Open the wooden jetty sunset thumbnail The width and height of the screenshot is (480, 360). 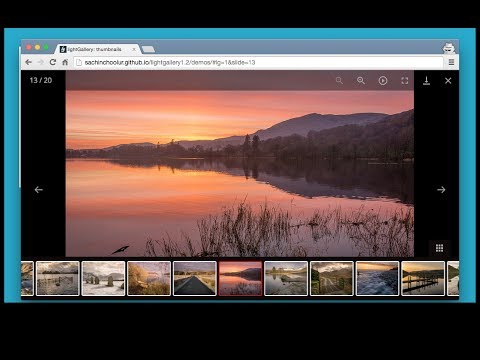pyautogui.click(x=423, y=279)
